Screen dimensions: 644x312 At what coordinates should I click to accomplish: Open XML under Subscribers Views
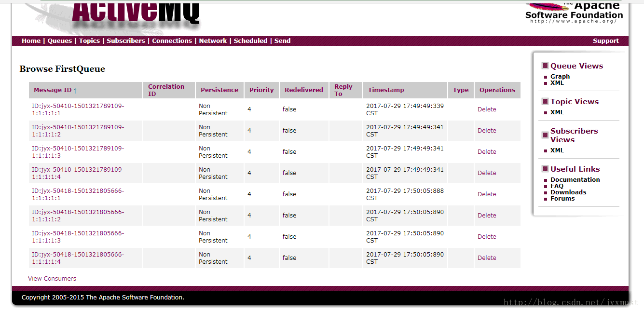point(557,150)
